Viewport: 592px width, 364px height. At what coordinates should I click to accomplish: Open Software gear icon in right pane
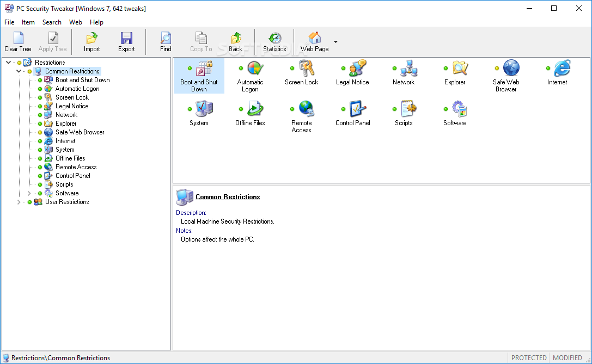[x=460, y=109]
